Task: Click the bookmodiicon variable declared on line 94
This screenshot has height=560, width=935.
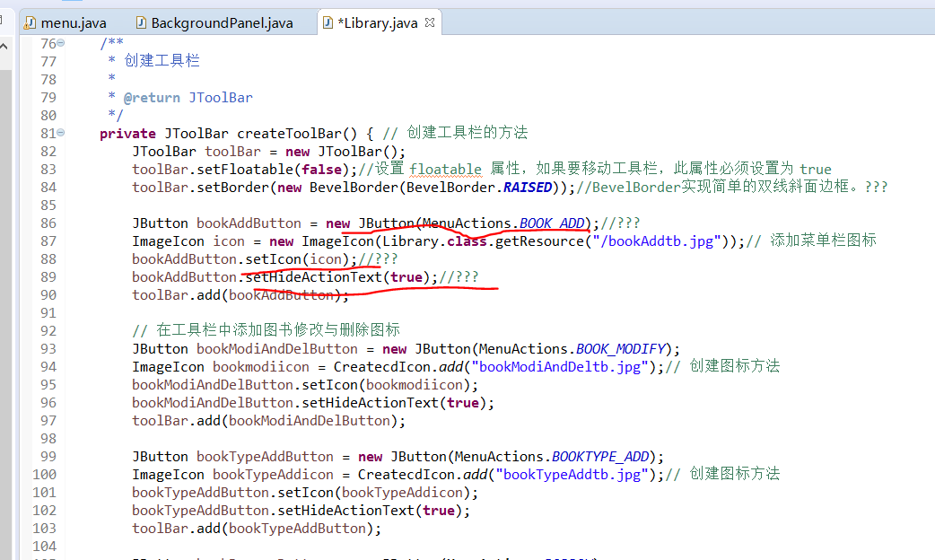Action: pyautogui.click(x=261, y=367)
